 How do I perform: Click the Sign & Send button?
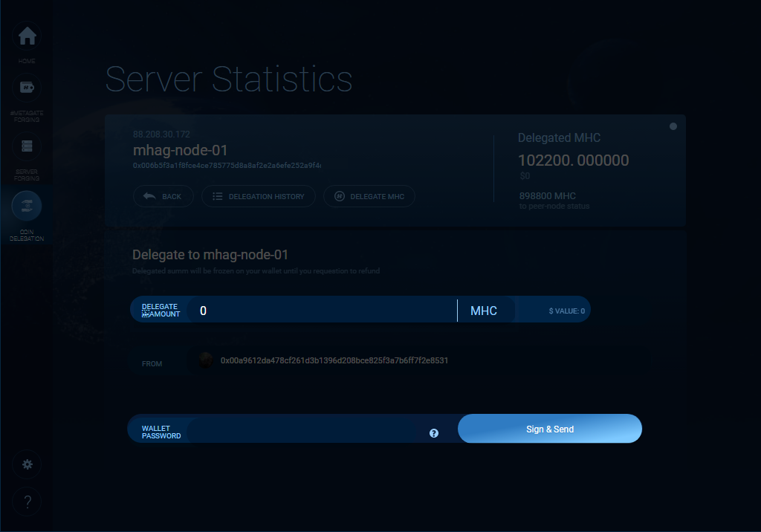(549, 429)
